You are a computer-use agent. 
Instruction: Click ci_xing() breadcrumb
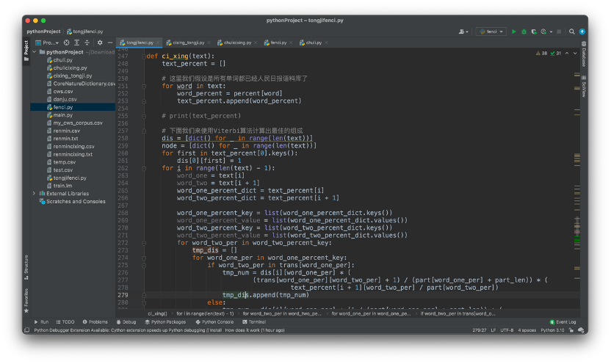point(157,314)
